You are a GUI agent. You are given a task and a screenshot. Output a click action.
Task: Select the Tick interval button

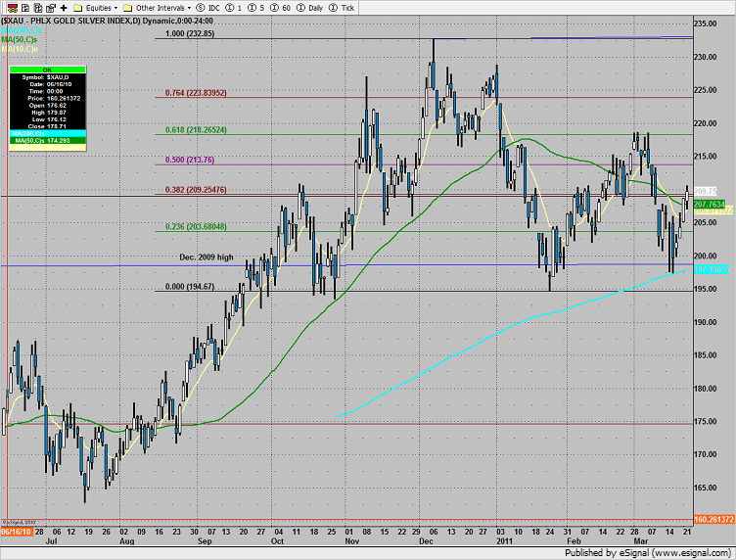(x=342, y=8)
